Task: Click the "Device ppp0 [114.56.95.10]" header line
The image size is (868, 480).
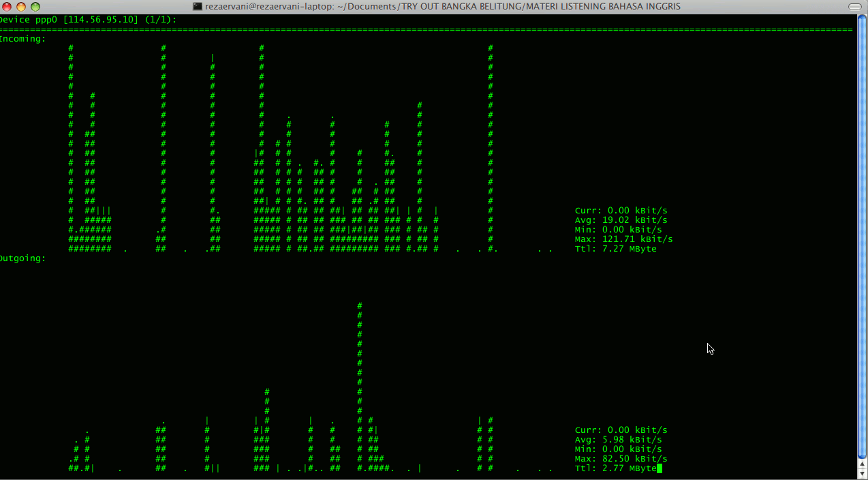Action: point(89,20)
